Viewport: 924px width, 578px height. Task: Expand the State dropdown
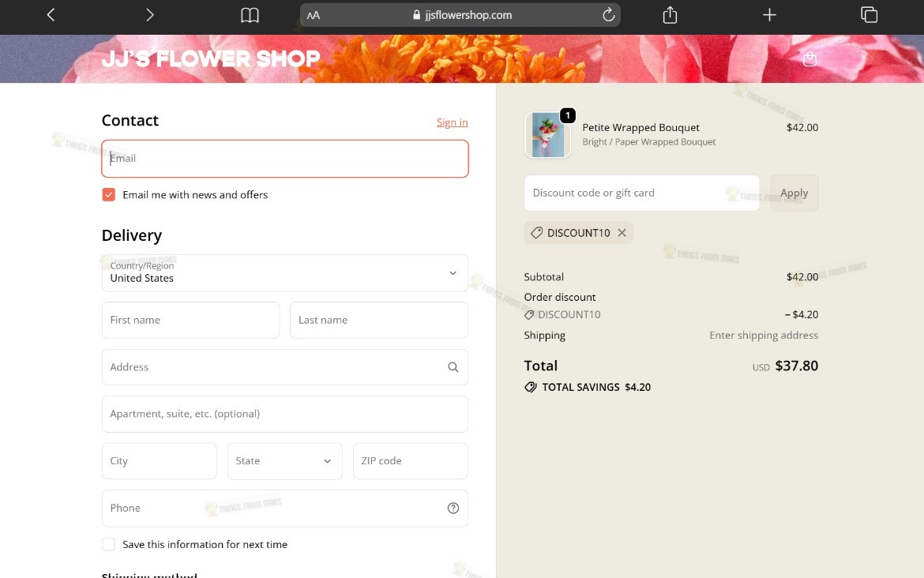[x=284, y=461]
